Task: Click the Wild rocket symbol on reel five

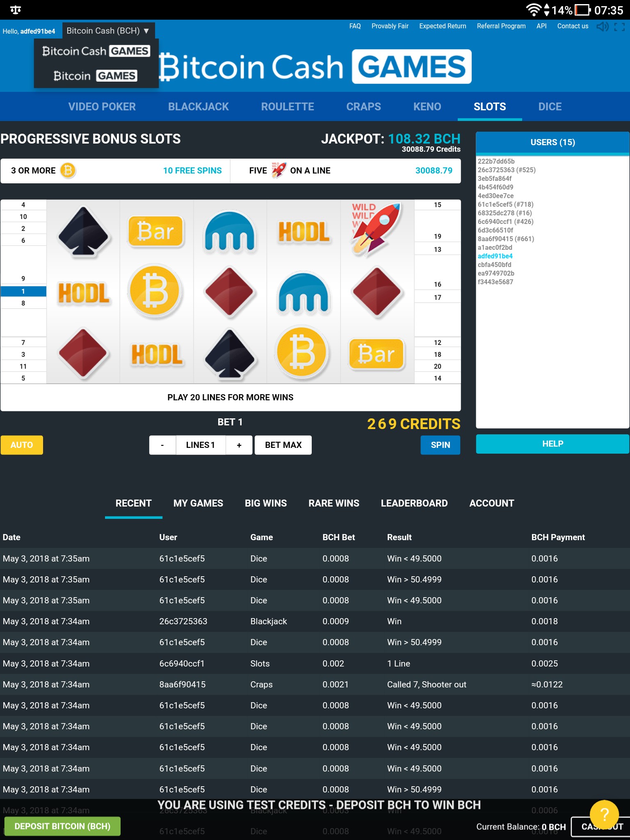Action: [377, 229]
